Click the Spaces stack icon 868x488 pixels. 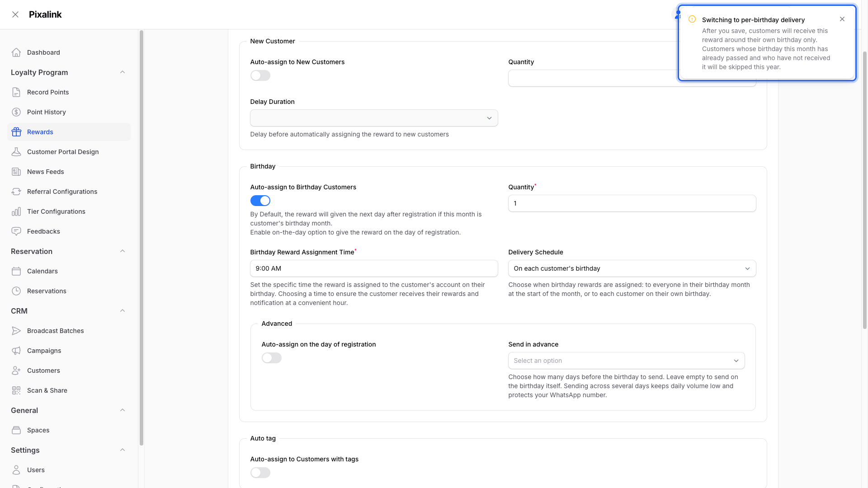click(x=16, y=430)
